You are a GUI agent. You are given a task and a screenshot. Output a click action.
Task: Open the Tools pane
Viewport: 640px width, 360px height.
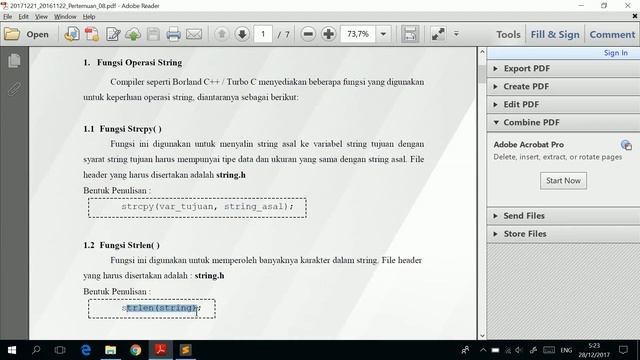[508, 35]
